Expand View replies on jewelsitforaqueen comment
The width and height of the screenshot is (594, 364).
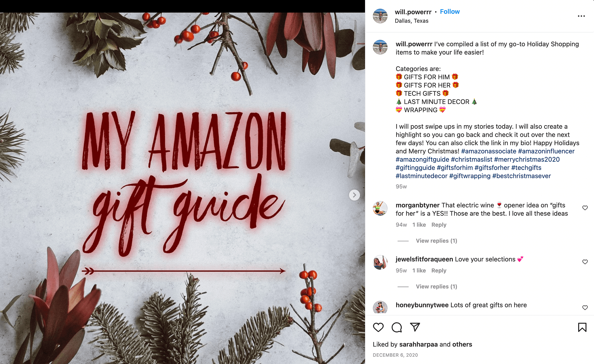(x=434, y=287)
